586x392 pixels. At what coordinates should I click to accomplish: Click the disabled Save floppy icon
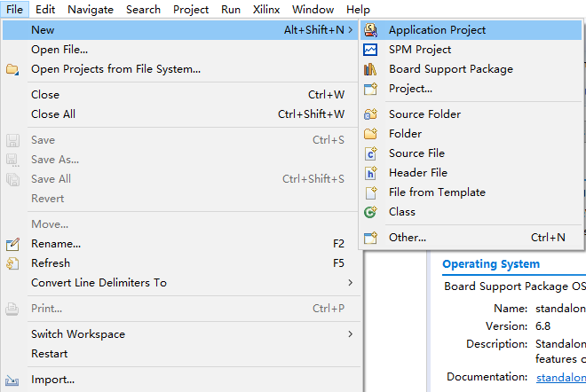12,140
